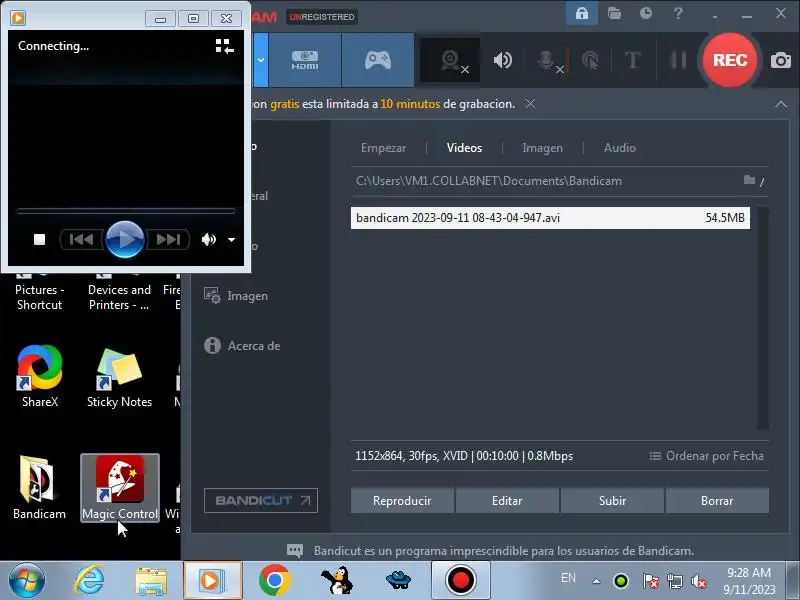800x600 pixels.
Task: Click Play in Windows Media Player
Action: [x=124, y=239]
